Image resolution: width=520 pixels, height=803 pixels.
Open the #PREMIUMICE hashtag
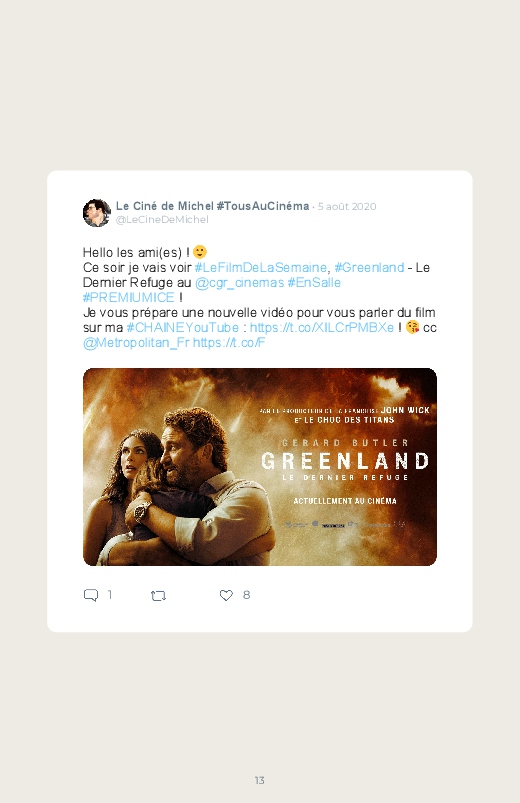click(129, 298)
